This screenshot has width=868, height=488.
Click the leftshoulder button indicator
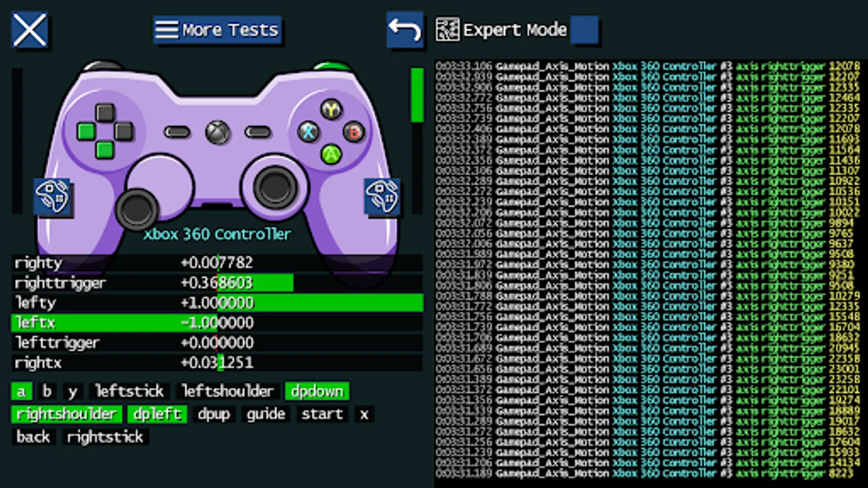pyautogui.click(x=227, y=391)
